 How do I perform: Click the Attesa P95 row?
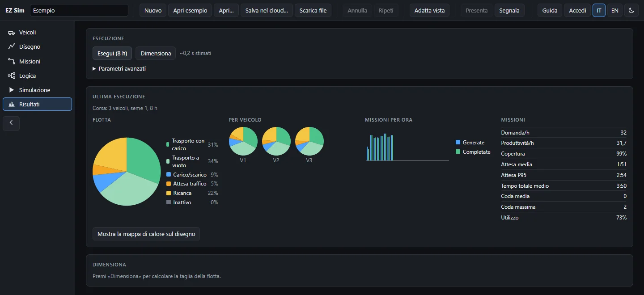pos(563,175)
